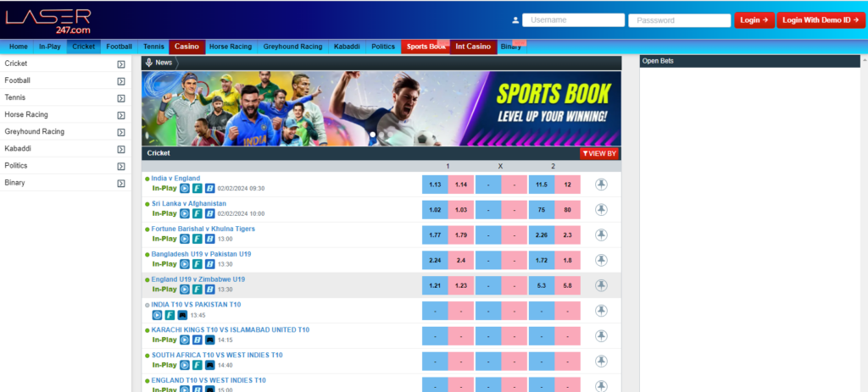Toggle pin for South Africa T10 vs West Indies T10
Viewport: 868px width, 392px height.
pyautogui.click(x=601, y=361)
